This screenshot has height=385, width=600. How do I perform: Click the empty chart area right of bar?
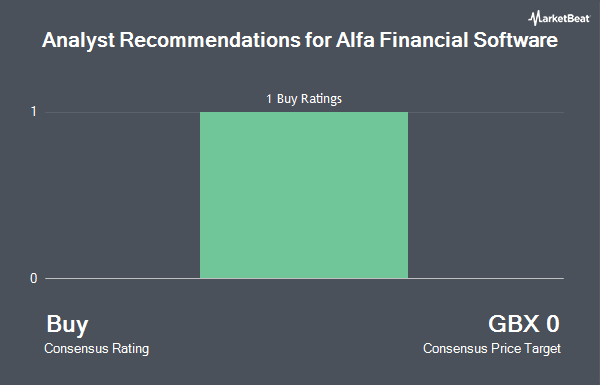point(486,195)
